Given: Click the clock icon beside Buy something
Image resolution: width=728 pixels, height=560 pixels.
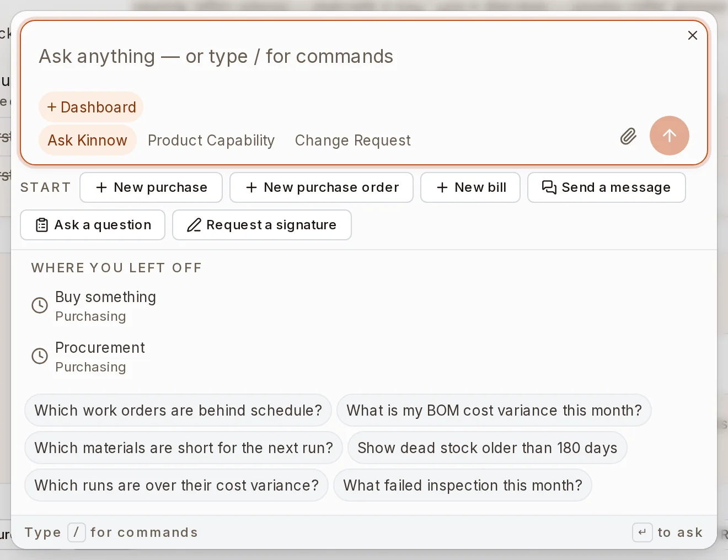Looking at the screenshot, I should 40,305.
